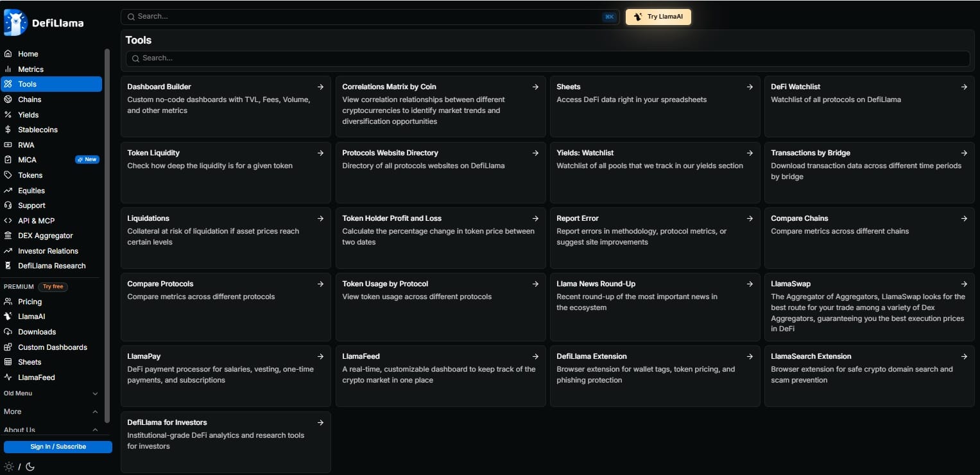Focus the Tools search field
This screenshot has height=475, width=980.
[x=547, y=58]
